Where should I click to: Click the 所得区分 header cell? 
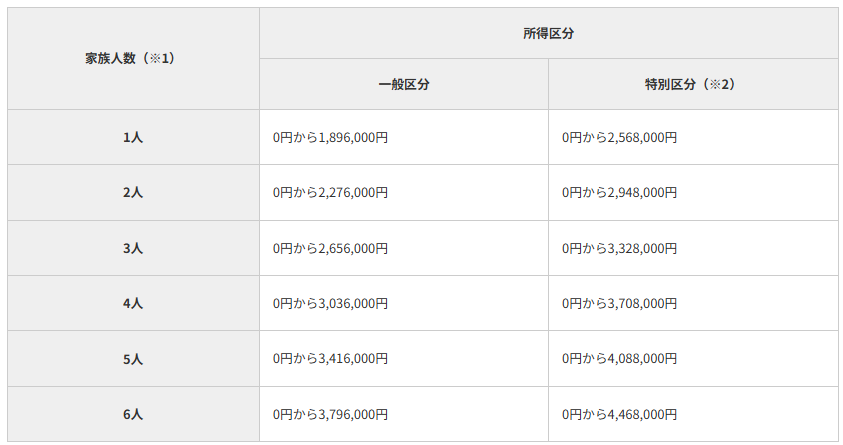click(x=548, y=33)
